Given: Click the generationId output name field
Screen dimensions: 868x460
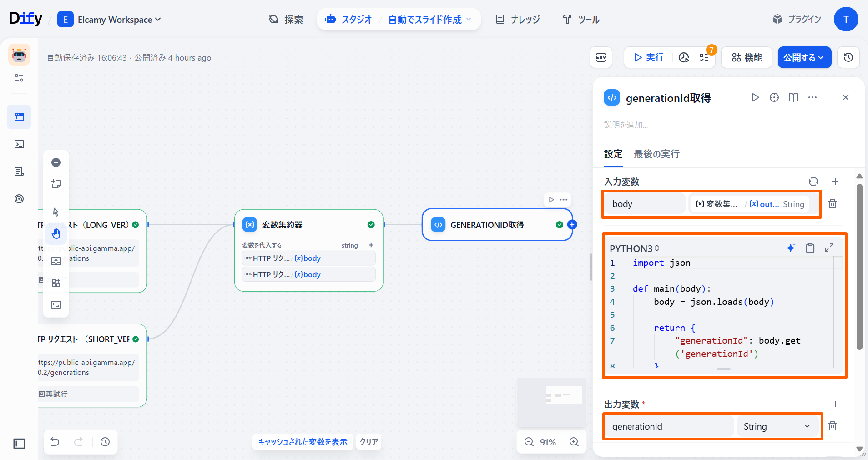Looking at the screenshot, I should click(x=669, y=426).
